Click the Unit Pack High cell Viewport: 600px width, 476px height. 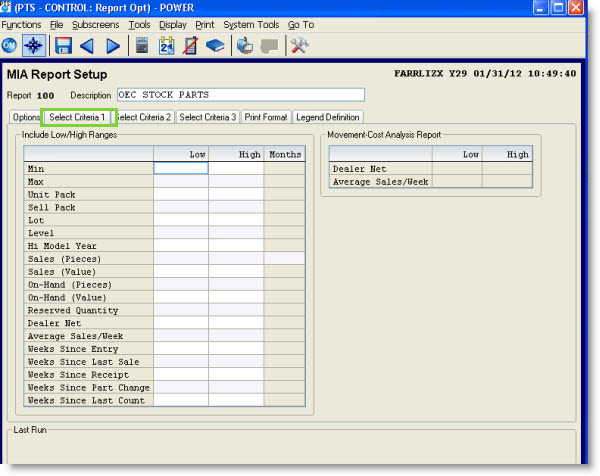[x=236, y=194]
